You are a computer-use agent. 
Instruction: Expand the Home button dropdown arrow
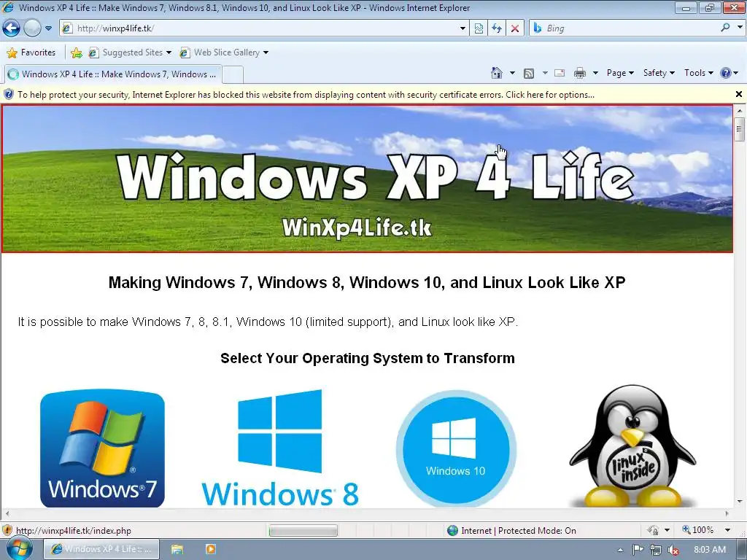(512, 73)
